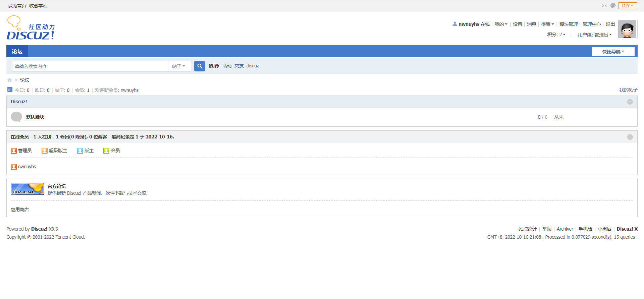The image size is (644, 299).
Task: Click welcome new member nwnuyhs link
Action: click(x=129, y=90)
